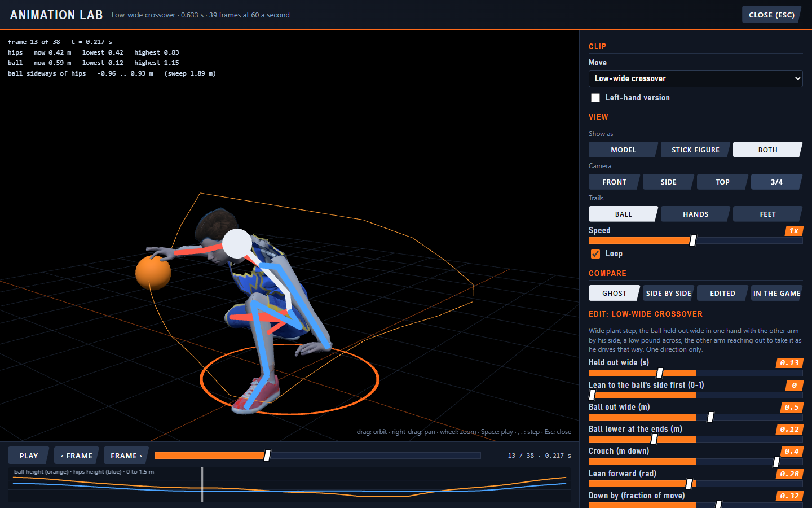Enable the Left-hand version checkbox
This screenshot has width=812, height=508.
coord(595,98)
